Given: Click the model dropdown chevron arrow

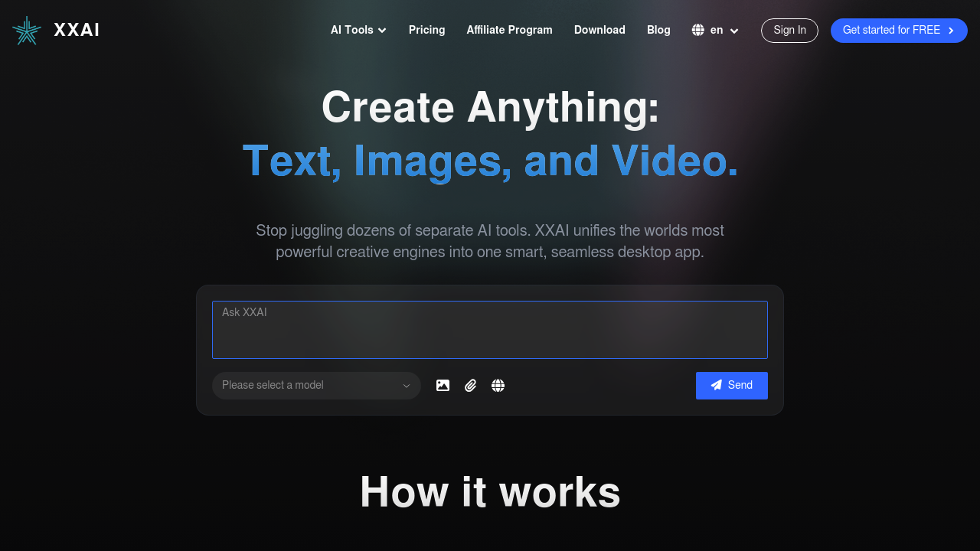Looking at the screenshot, I should click(x=407, y=386).
